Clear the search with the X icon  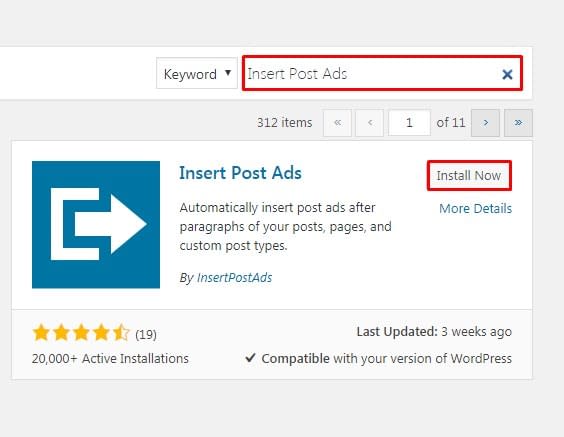pos(507,74)
